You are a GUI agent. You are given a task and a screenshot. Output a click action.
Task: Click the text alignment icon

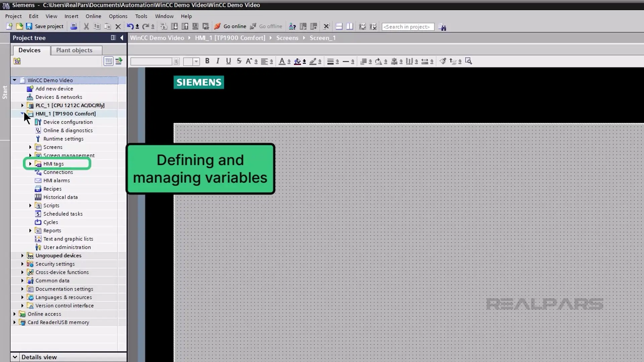(265, 61)
